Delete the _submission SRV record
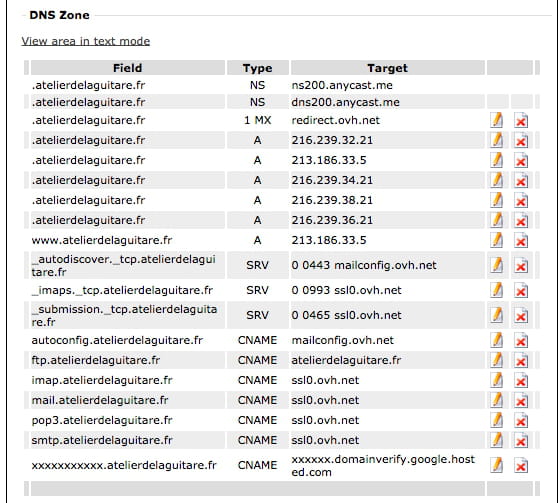Viewport: 559px width, 503px height. [x=521, y=315]
